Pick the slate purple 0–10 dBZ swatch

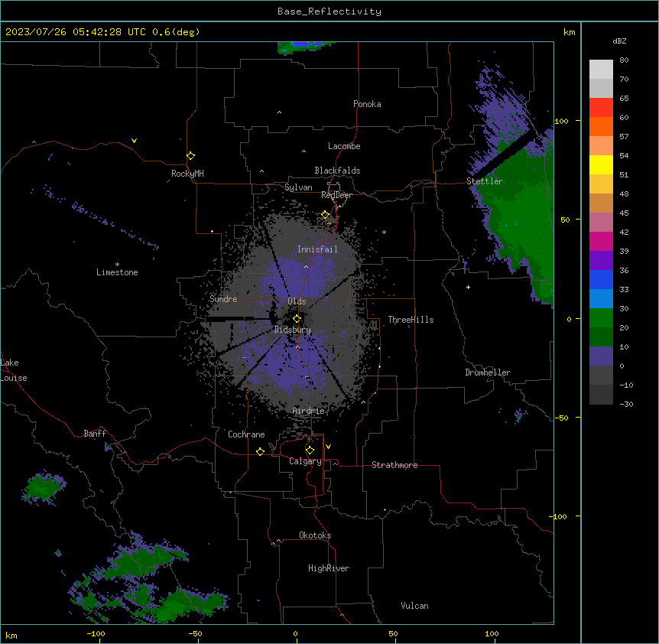(x=601, y=356)
